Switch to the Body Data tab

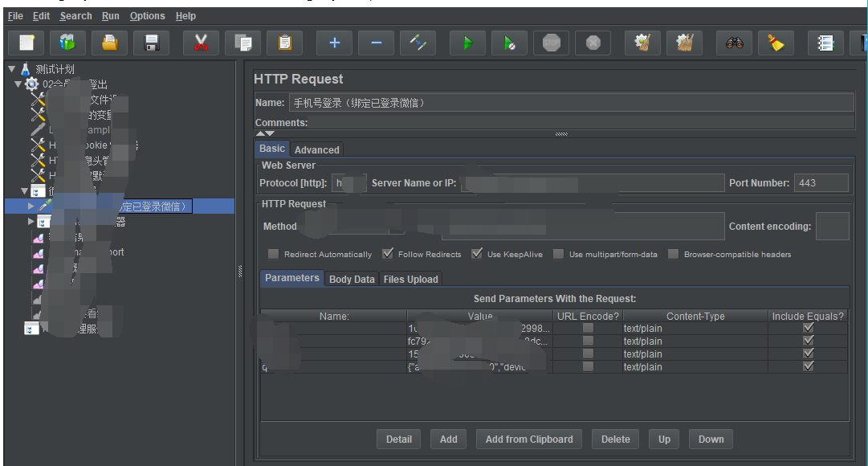(352, 280)
